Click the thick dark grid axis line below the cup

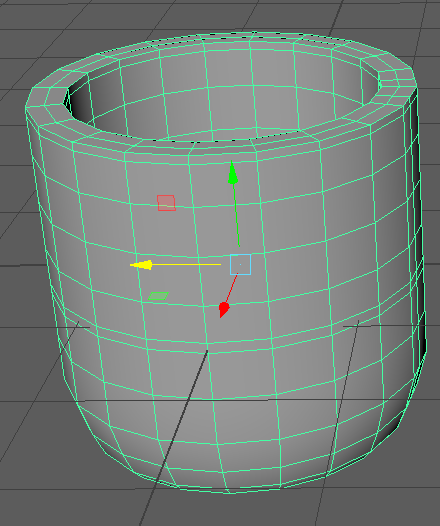174,436
